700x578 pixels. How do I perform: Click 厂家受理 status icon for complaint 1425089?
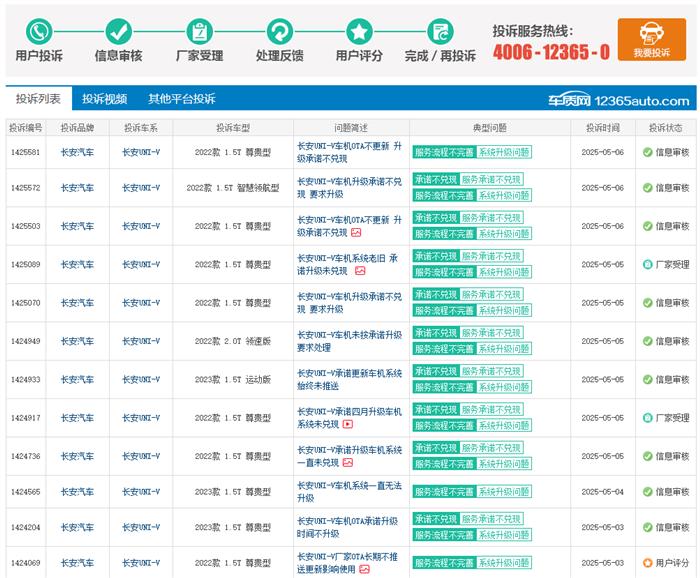pos(647,265)
